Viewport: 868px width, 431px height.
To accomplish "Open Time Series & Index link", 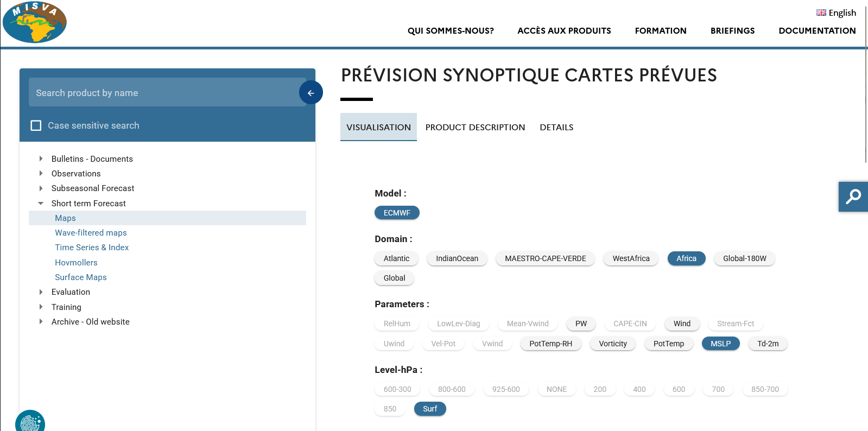I will (92, 247).
